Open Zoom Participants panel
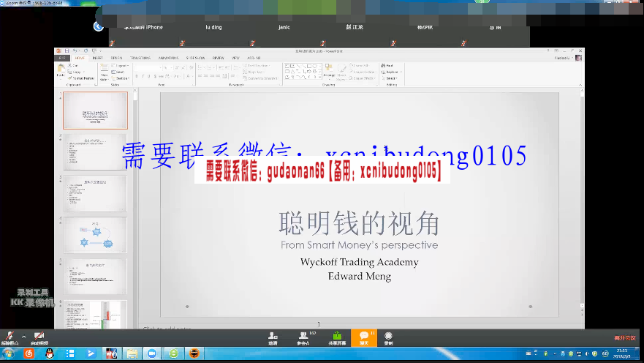This screenshot has height=363, width=644. point(304,338)
